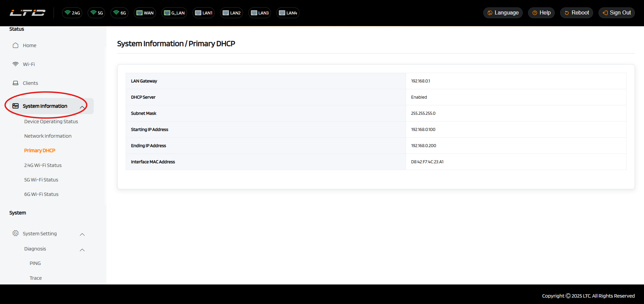Click the 6G Wi-Fi status indicator

coord(119,13)
